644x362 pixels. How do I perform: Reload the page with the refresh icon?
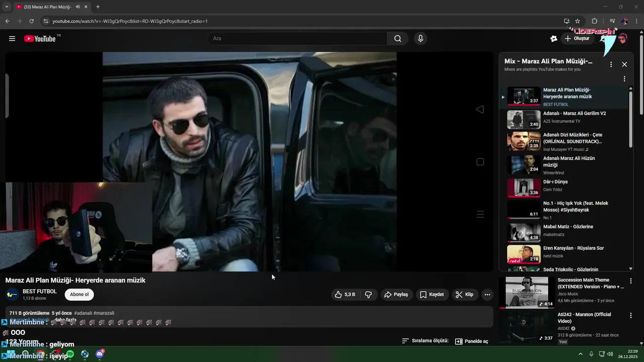point(31,21)
